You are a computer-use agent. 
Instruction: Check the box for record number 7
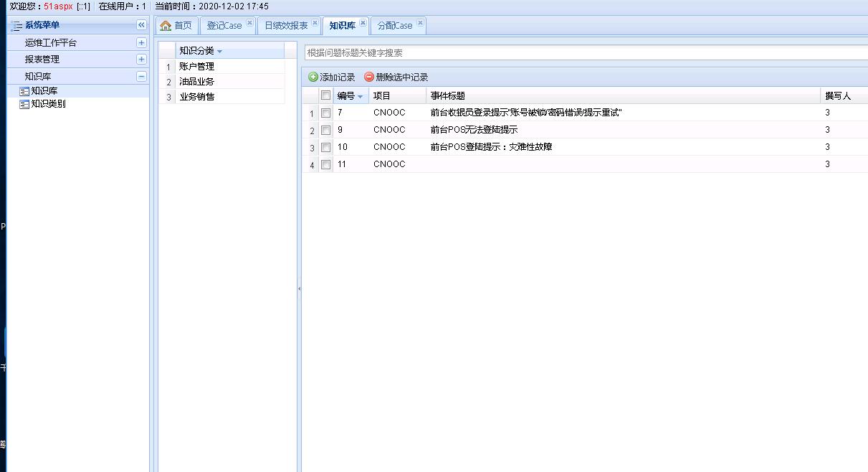click(325, 113)
